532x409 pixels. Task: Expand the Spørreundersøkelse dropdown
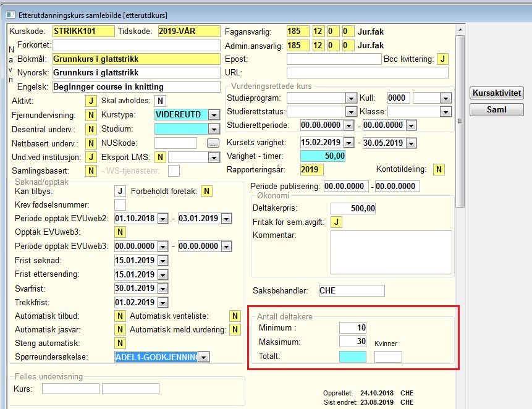203,357
